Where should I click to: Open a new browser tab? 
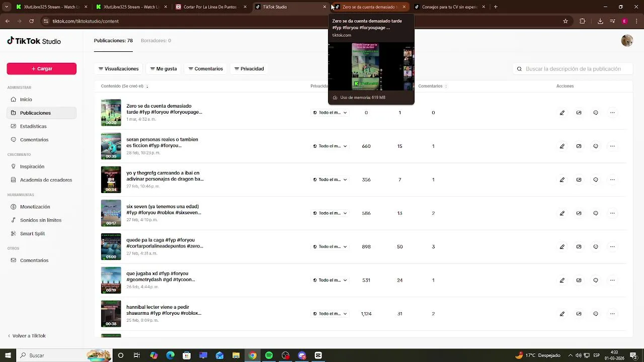496,7
